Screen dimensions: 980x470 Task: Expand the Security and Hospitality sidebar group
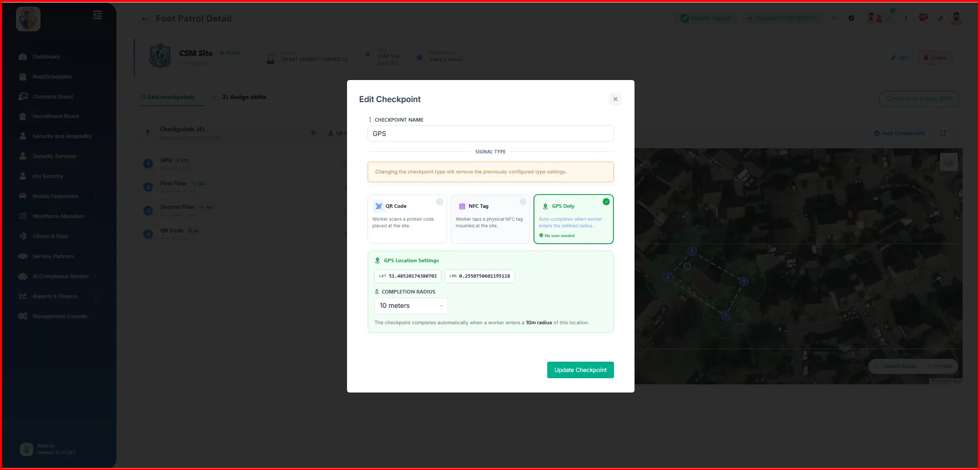click(58, 136)
